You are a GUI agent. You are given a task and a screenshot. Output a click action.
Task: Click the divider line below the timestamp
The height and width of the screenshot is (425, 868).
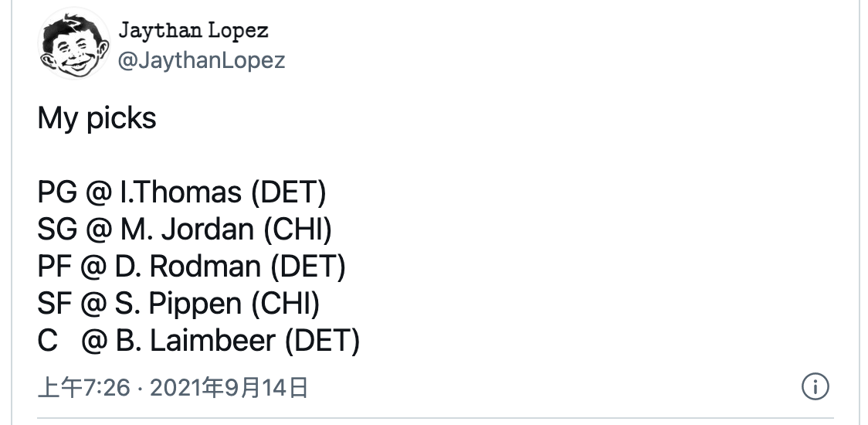tap(436, 418)
